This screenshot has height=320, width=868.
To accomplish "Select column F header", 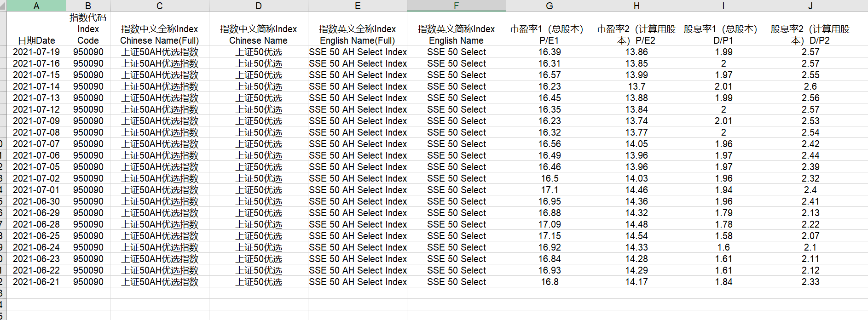I will point(457,6).
